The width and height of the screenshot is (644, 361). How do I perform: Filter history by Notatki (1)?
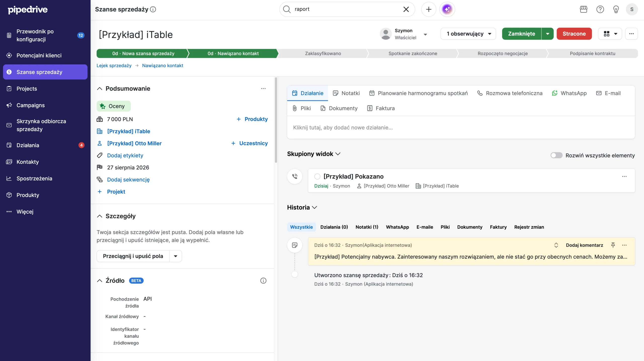pyautogui.click(x=367, y=227)
